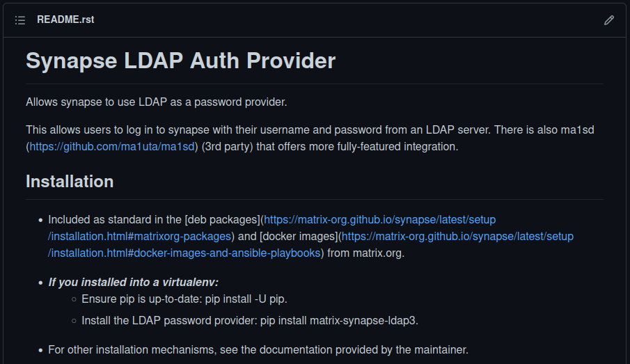The image size is (630, 364).
Task: Click the Synapse LDAP Auth Provider heading
Action: pos(180,61)
